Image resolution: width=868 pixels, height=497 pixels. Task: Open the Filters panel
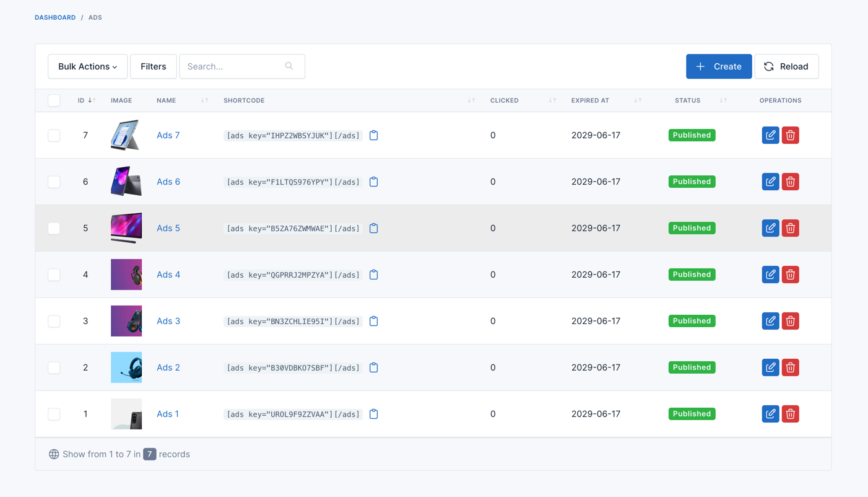[153, 66]
